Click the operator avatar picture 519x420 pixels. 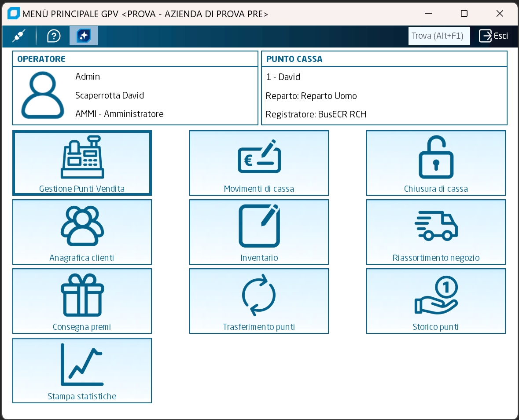(43, 95)
